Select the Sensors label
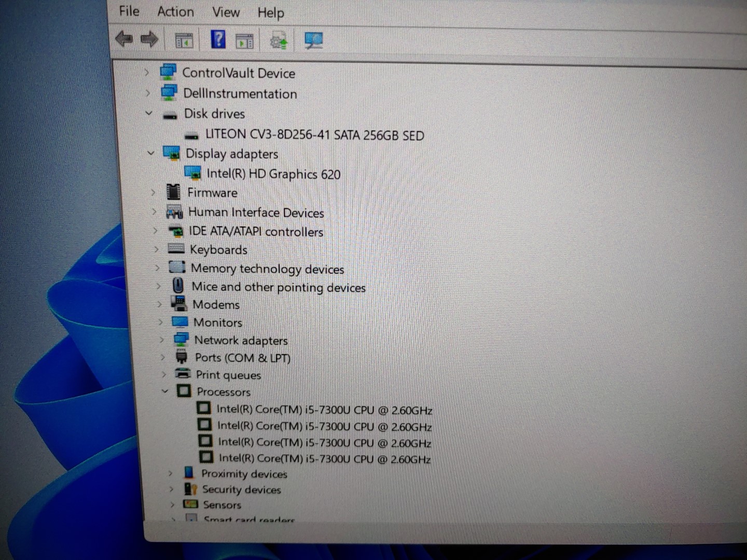Image resolution: width=747 pixels, height=560 pixels. pos(222,505)
